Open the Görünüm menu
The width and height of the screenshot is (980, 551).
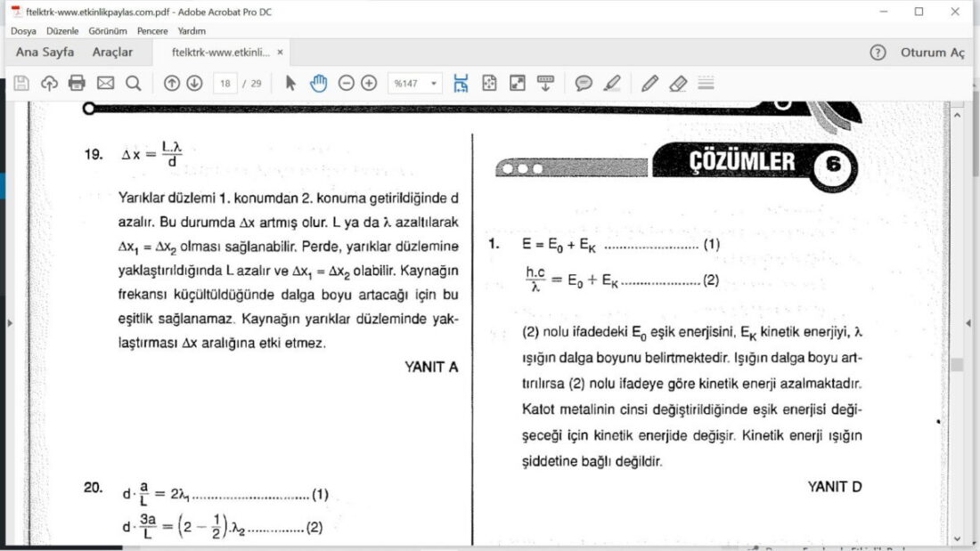pyautogui.click(x=108, y=30)
